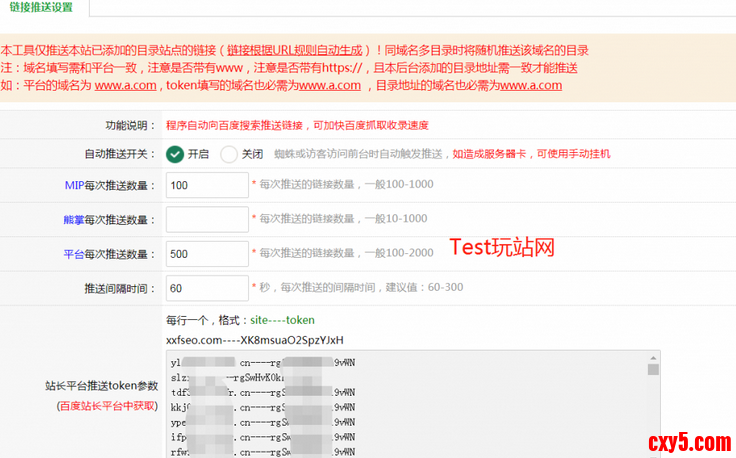
Task: Click the green checkmark icon beside 开启
Action: [x=175, y=154]
